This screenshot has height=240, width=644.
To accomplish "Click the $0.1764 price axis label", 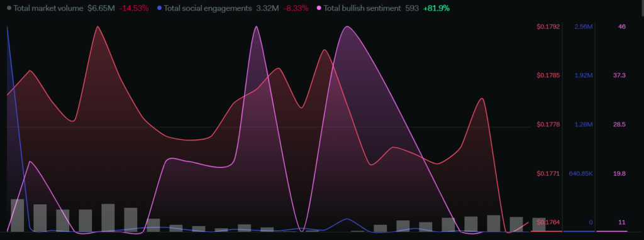I will pyautogui.click(x=548, y=222).
